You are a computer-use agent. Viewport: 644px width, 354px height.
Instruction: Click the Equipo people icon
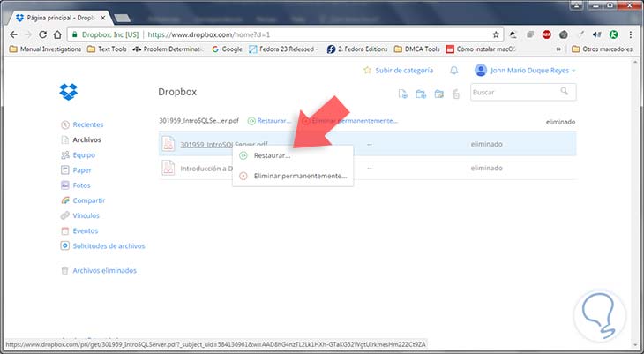coord(65,155)
